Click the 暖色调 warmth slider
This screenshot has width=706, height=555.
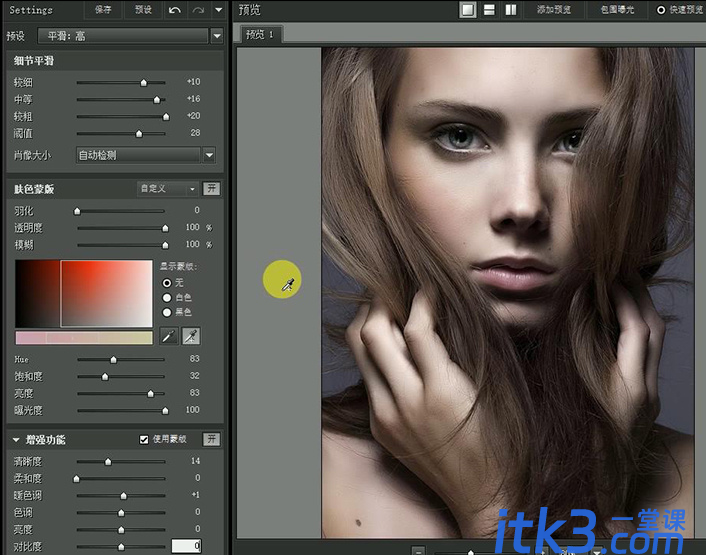tap(121, 496)
